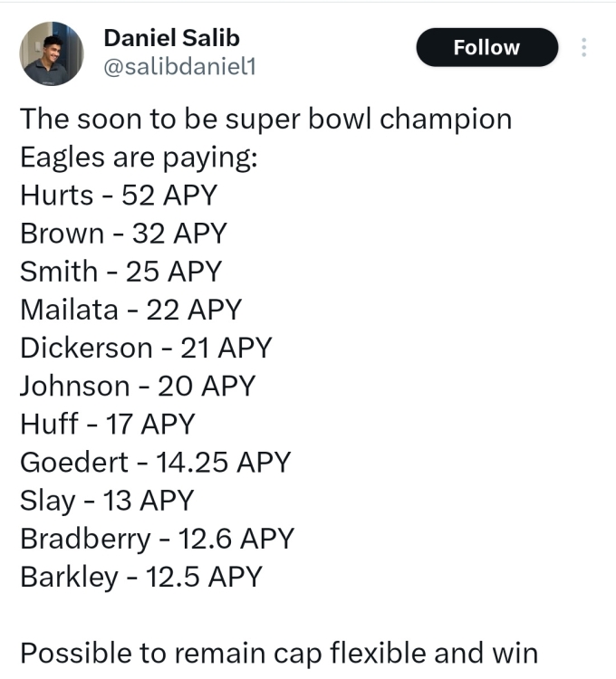Select the 'Barkley - 12.5 APY' line
The width and height of the screenshot is (616, 679).
coord(141,578)
